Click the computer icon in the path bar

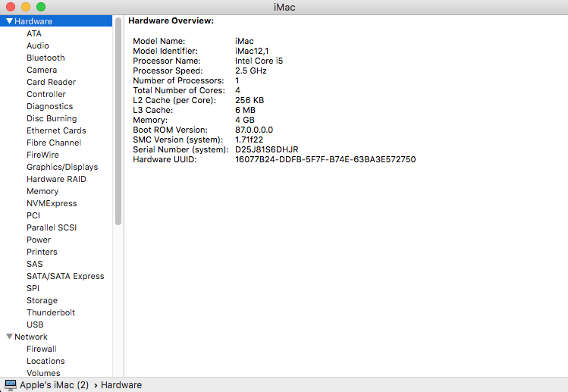coord(10,385)
